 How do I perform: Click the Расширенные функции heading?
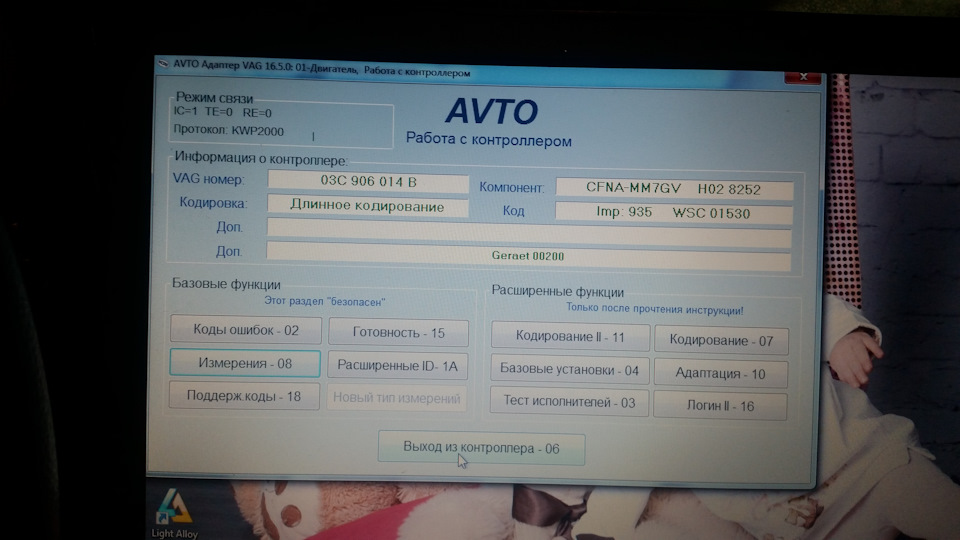click(558, 291)
